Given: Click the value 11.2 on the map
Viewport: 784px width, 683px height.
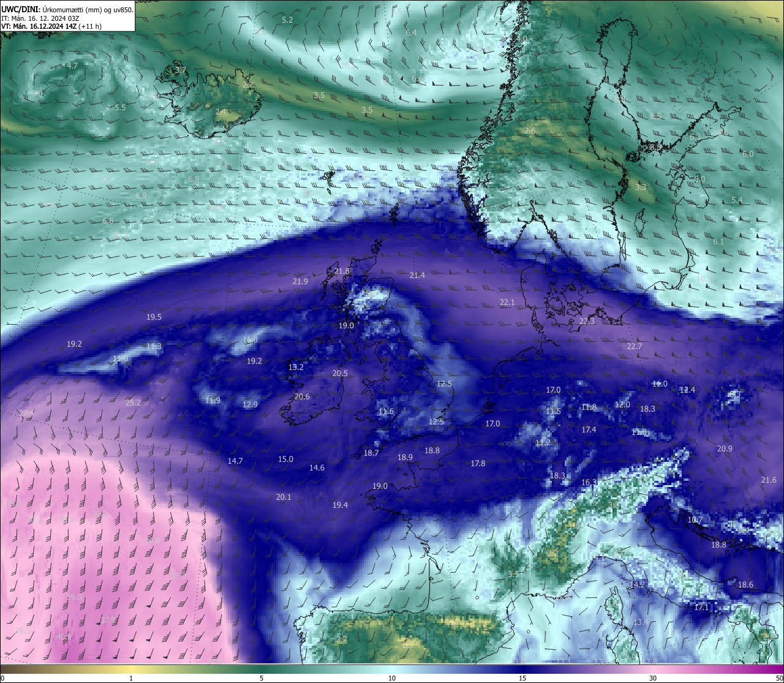Looking at the screenshot, I should coord(543,442).
